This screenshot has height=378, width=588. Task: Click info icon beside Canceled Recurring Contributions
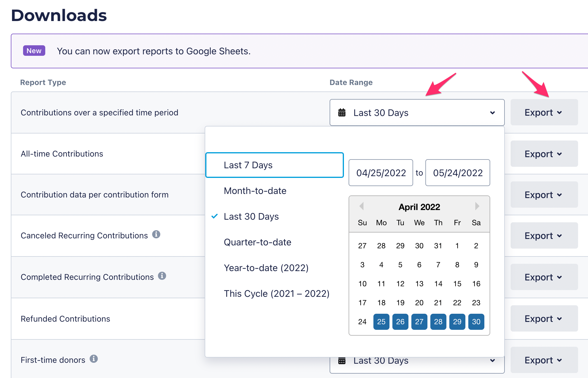156,234
